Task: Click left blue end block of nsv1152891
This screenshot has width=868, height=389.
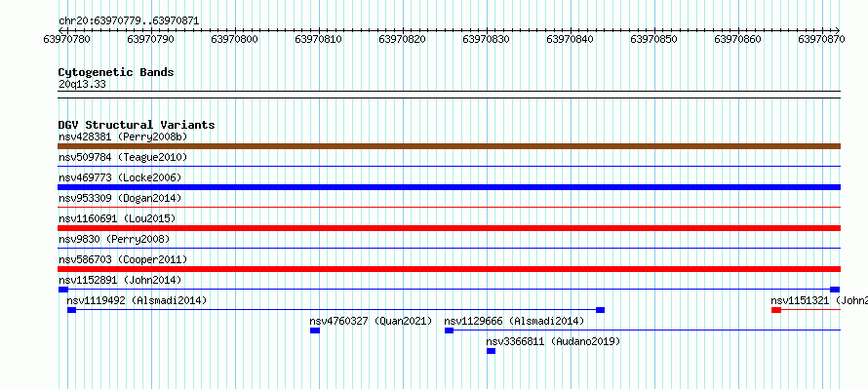Action: click(x=63, y=290)
